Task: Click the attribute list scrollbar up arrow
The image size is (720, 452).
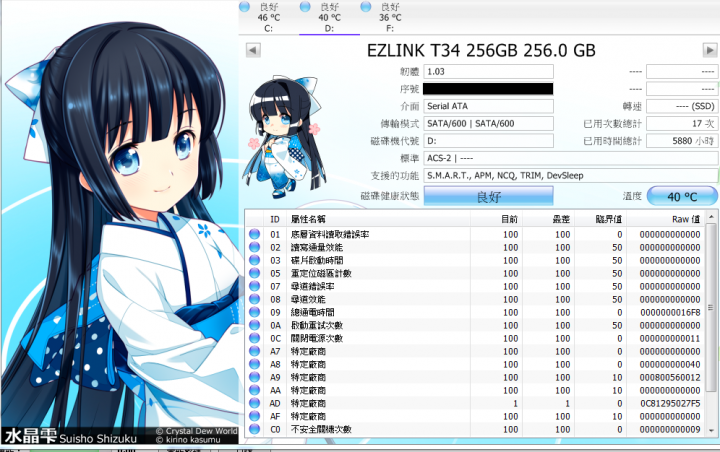Action: [711, 216]
